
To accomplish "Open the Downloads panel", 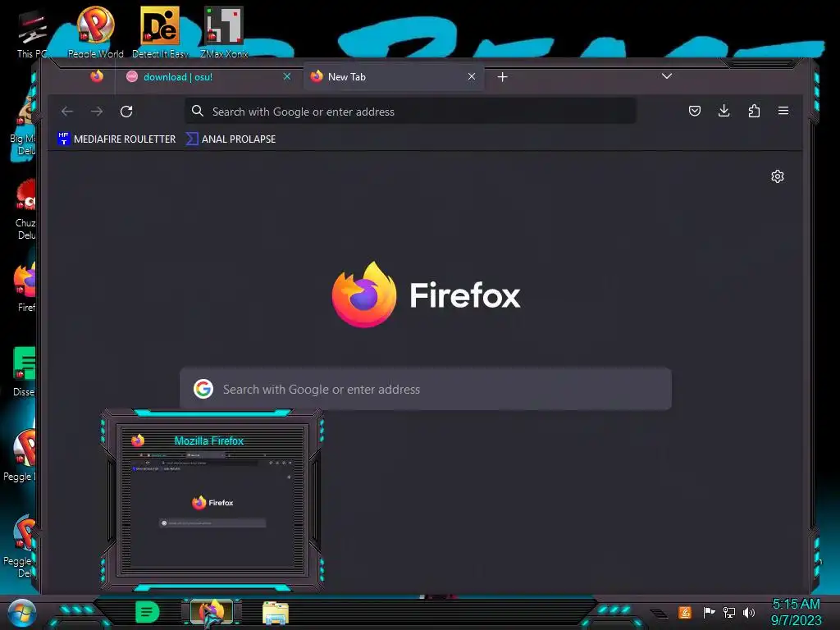I will [x=724, y=111].
